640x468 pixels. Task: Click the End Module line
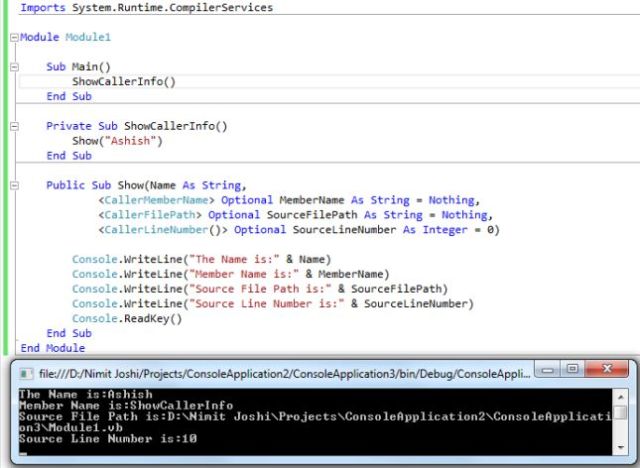(x=53, y=348)
